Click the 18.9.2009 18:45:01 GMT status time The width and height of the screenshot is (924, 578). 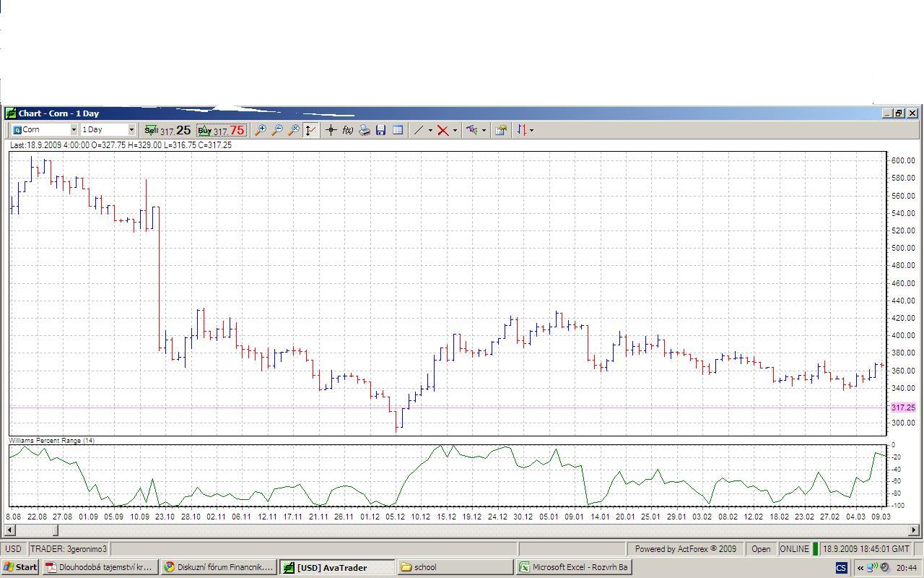(x=866, y=549)
